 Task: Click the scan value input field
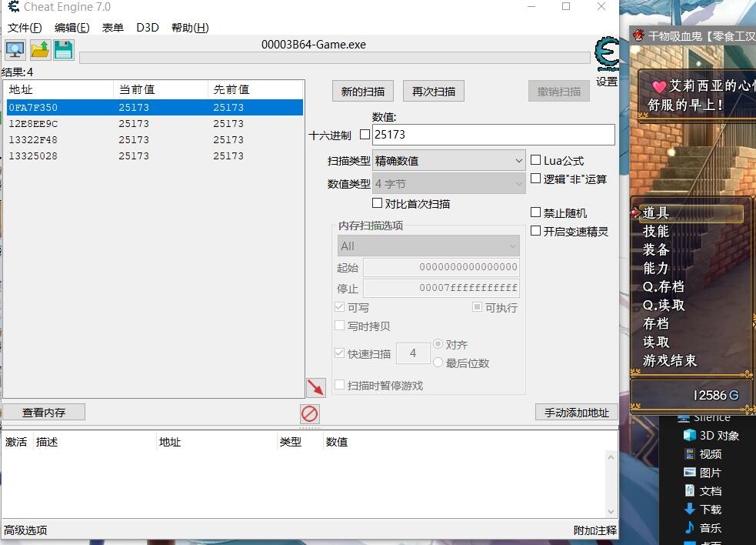tap(493, 135)
